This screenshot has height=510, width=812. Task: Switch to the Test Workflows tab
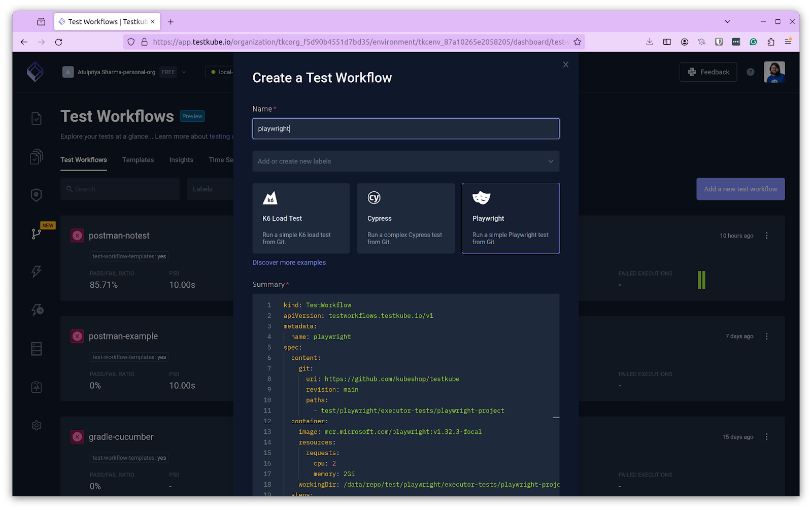84,160
